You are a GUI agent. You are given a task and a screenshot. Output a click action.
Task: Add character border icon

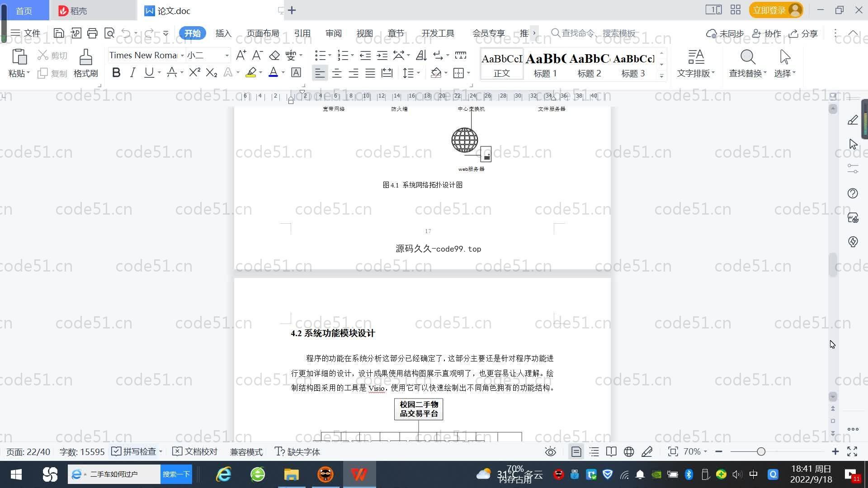click(296, 73)
